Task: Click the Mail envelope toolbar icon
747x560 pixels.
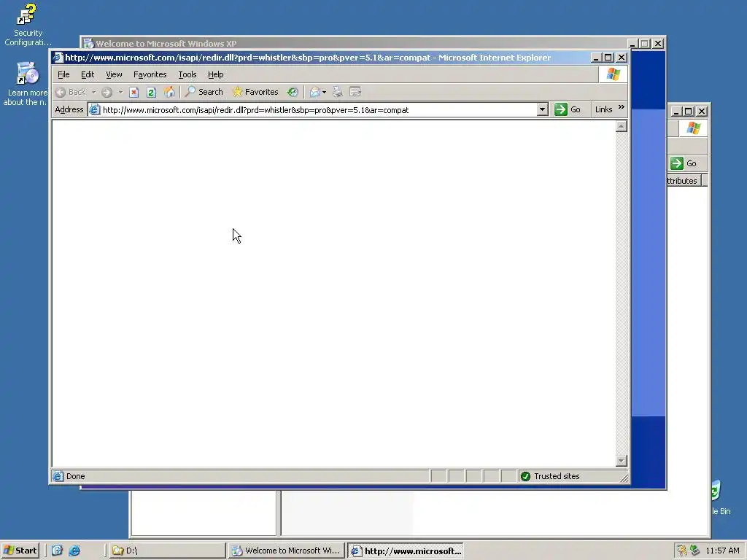Action: tap(314, 93)
